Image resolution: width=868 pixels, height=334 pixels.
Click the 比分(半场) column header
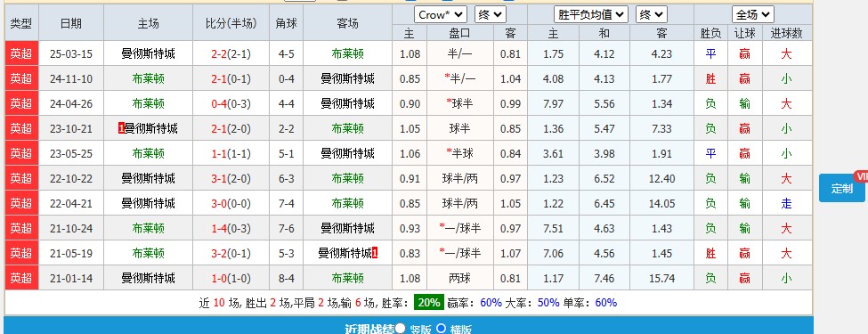(x=231, y=22)
